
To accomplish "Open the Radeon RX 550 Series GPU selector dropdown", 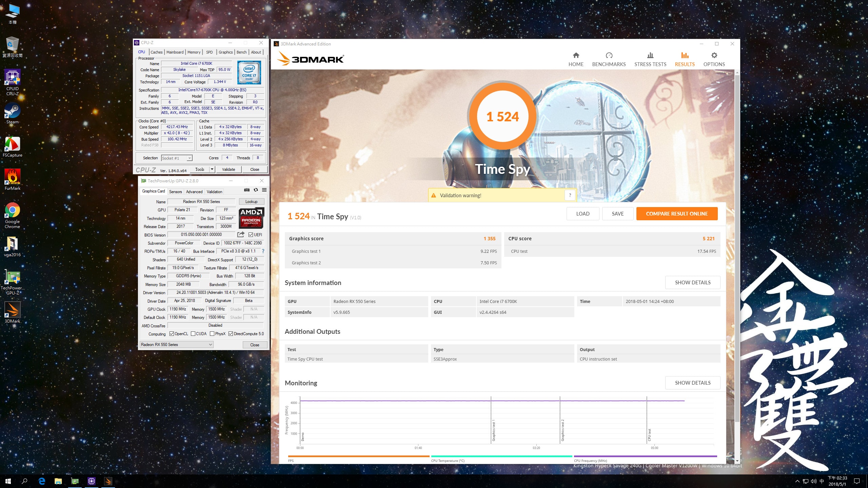I will tap(177, 345).
